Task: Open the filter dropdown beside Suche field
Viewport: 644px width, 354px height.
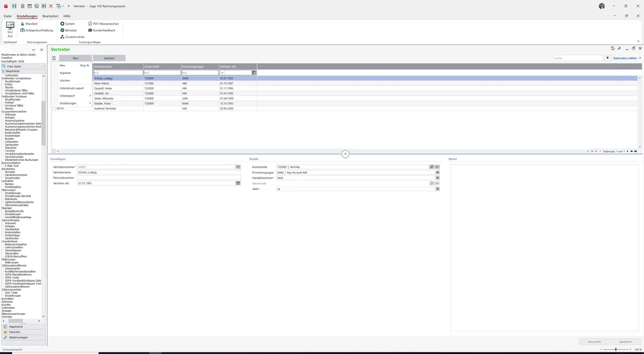Action: (608, 58)
